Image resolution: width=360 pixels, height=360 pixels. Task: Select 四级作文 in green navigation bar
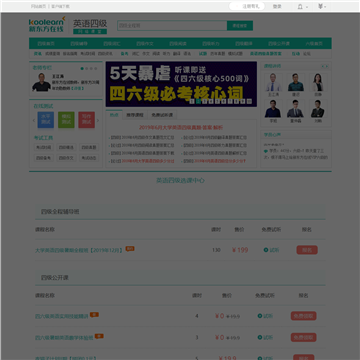point(145,43)
